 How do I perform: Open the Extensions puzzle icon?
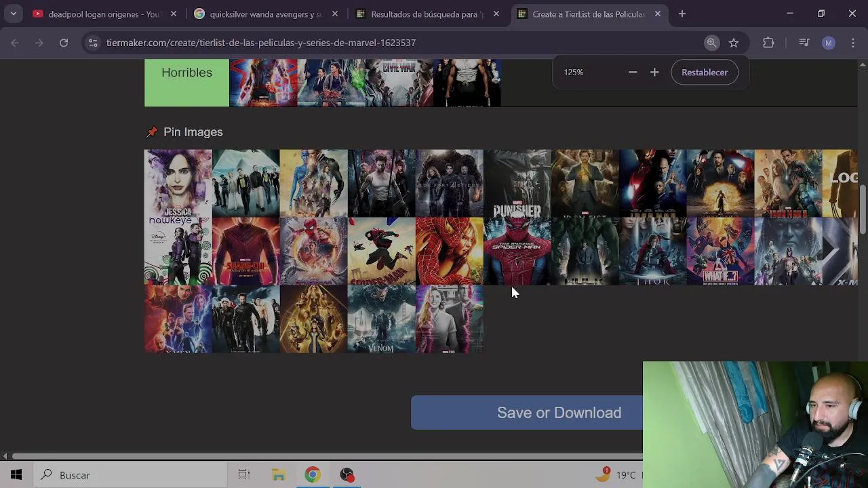tap(768, 43)
